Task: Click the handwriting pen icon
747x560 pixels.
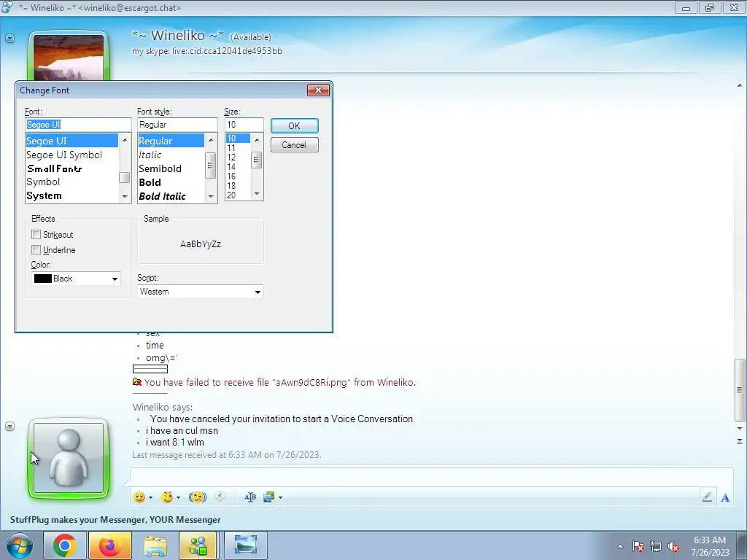Action: [707, 497]
